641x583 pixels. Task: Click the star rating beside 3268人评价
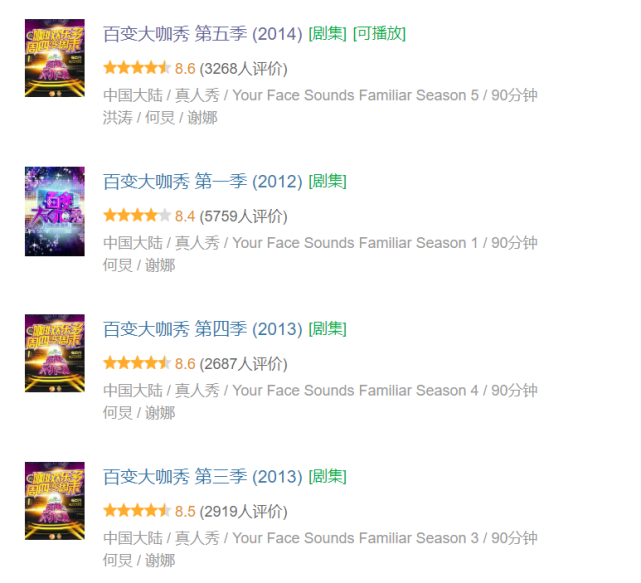[x=137, y=67]
